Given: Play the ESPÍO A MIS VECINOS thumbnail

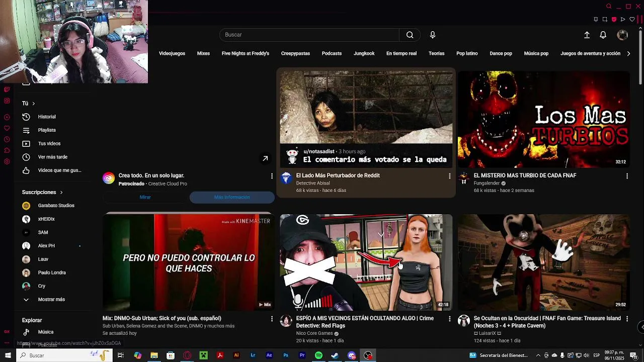Looking at the screenshot, I should point(366,262).
